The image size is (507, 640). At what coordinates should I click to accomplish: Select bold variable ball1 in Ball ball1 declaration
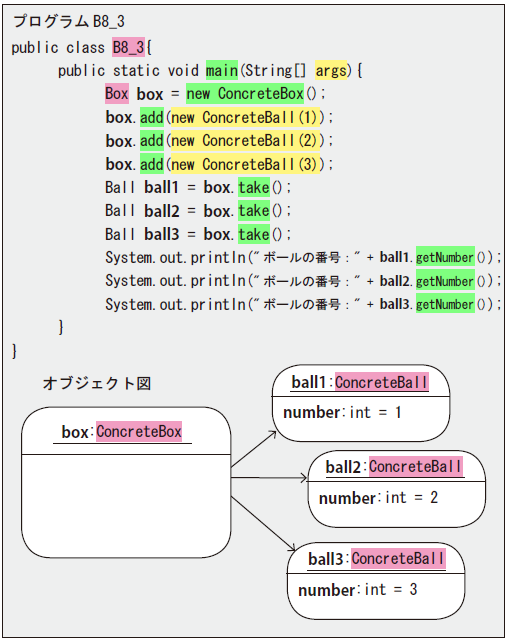click(x=162, y=187)
